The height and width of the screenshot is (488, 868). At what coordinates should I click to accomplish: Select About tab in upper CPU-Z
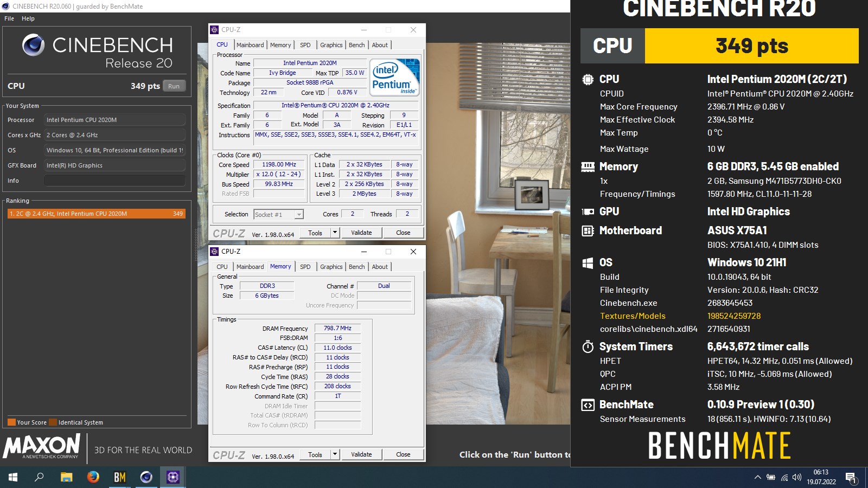tap(380, 45)
